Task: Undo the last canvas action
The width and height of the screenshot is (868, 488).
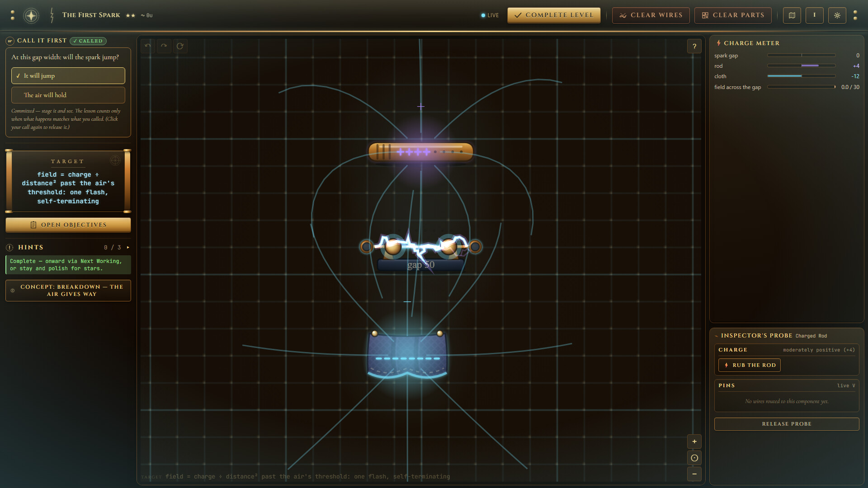Action: [x=148, y=46]
